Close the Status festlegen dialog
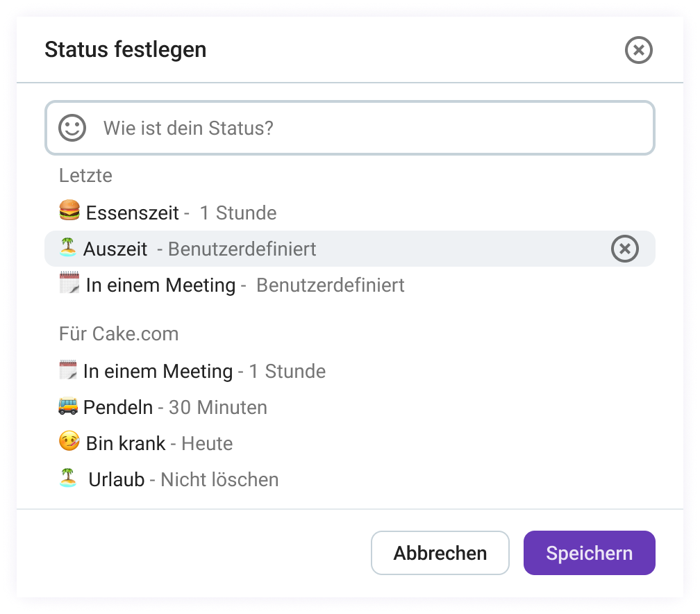Viewport: 700px width, 614px height. (639, 49)
